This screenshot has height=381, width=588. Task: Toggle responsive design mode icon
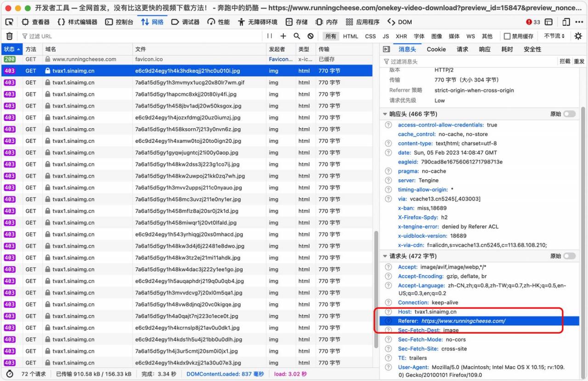(x=566, y=22)
